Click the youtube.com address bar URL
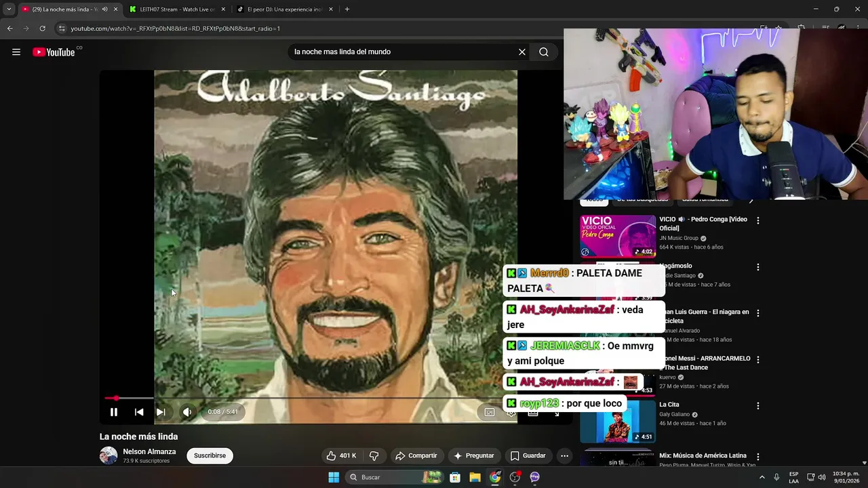 tap(176, 28)
